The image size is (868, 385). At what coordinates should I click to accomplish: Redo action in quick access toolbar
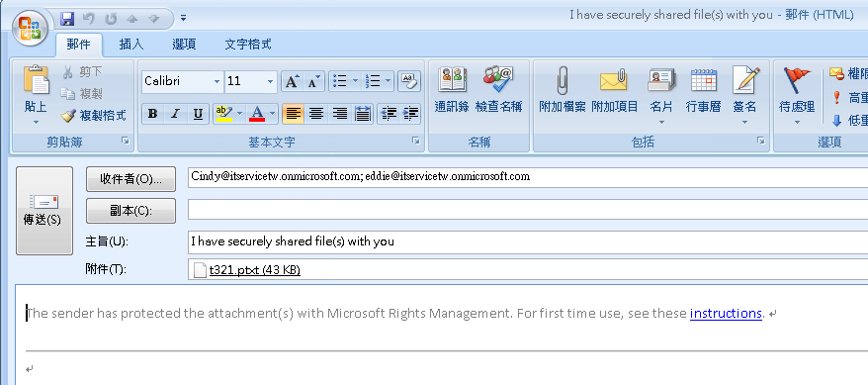coord(111,19)
